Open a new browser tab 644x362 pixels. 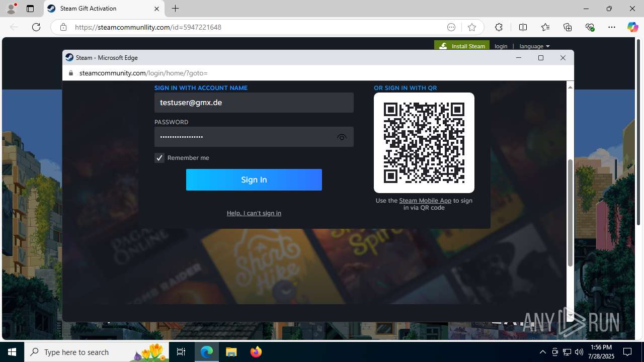click(x=175, y=9)
